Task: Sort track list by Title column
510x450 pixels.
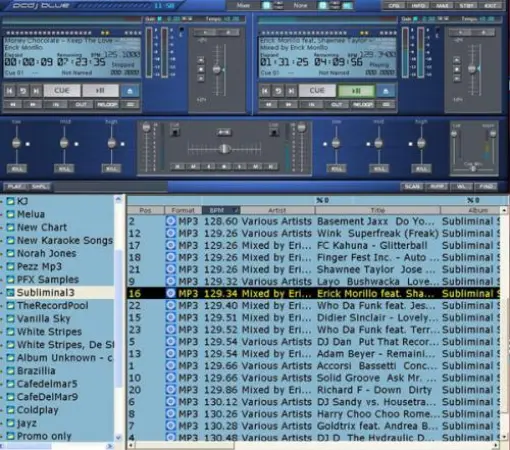Action: click(x=377, y=210)
